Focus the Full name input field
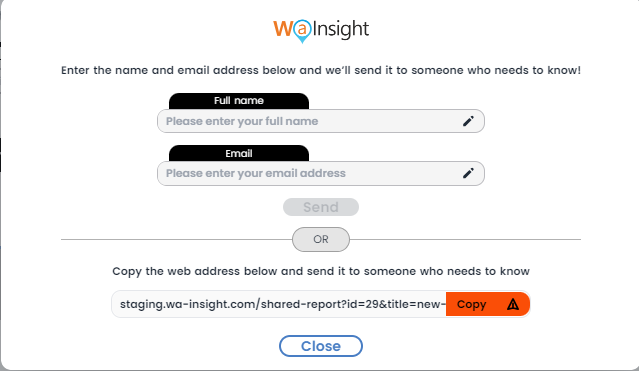This screenshot has width=639, height=371. [x=321, y=121]
